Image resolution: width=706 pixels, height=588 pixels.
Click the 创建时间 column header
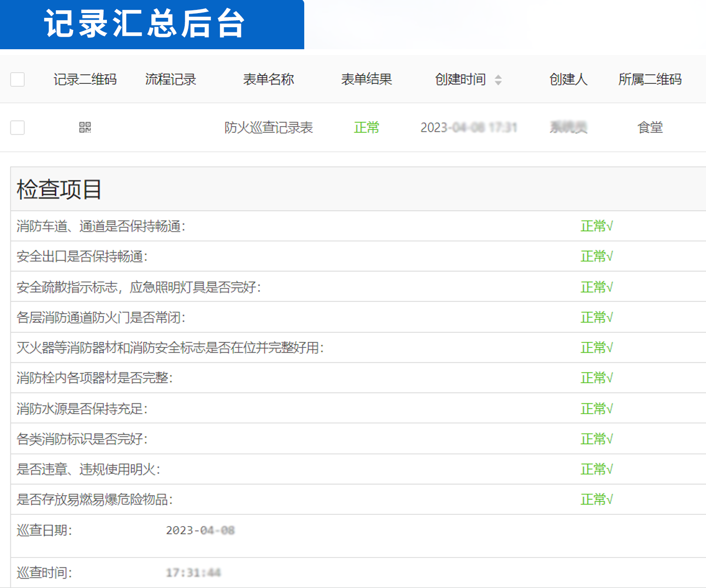click(461, 79)
